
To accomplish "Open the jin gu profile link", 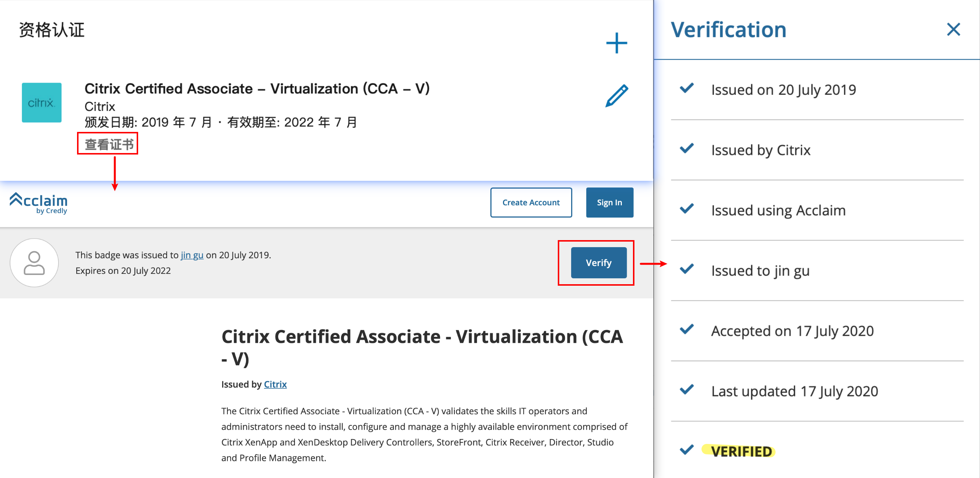I will [x=192, y=255].
